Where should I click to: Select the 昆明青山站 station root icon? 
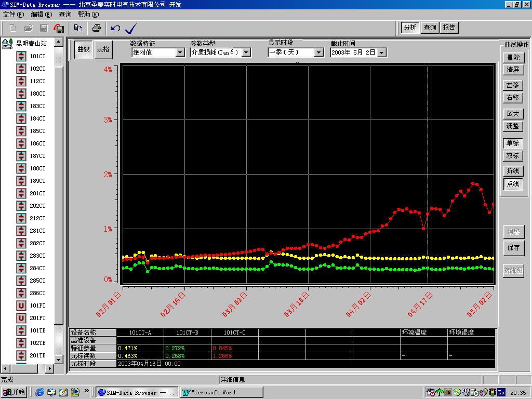click(7, 44)
